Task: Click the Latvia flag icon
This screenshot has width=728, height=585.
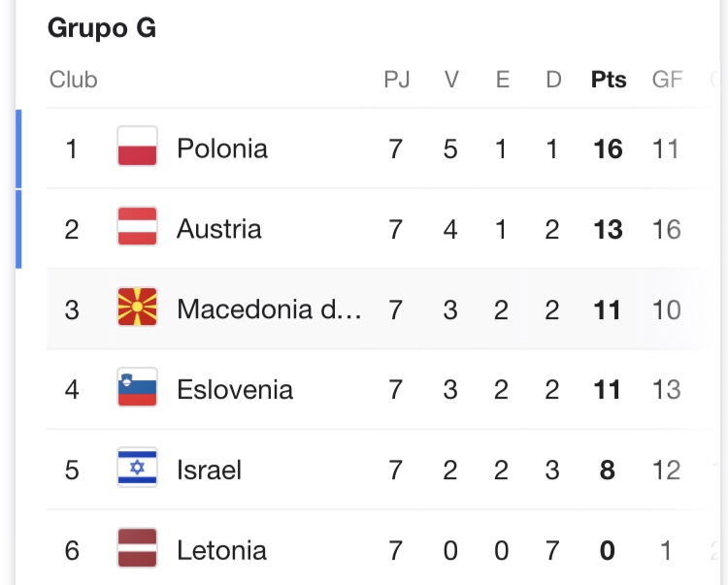Action: tap(137, 550)
